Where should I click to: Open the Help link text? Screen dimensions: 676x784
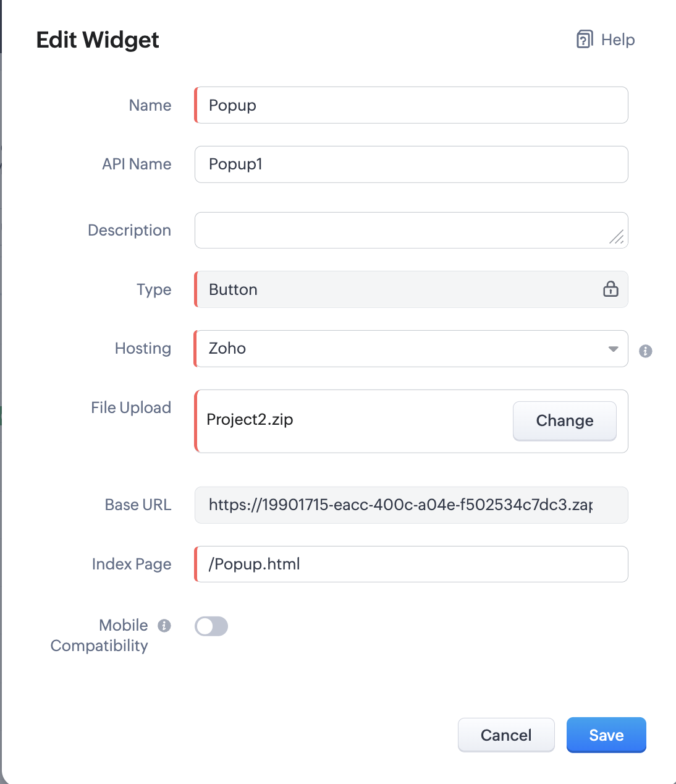point(617,40)
